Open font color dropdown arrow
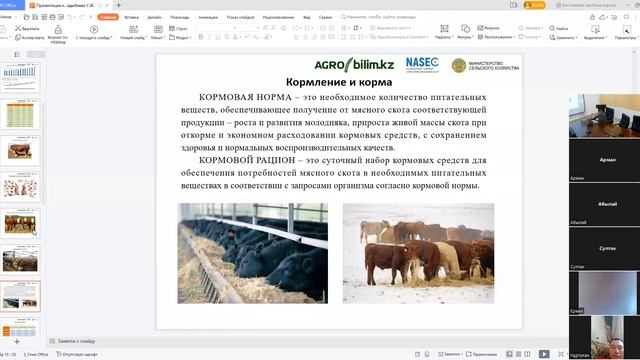Image resolution: width=640 pixels, height=360 pixels. (x=240, y=37)
